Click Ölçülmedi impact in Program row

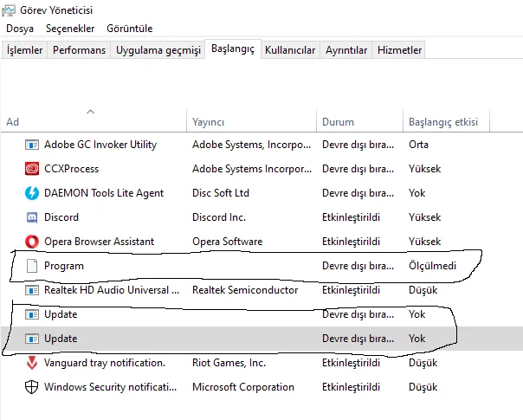432,266
